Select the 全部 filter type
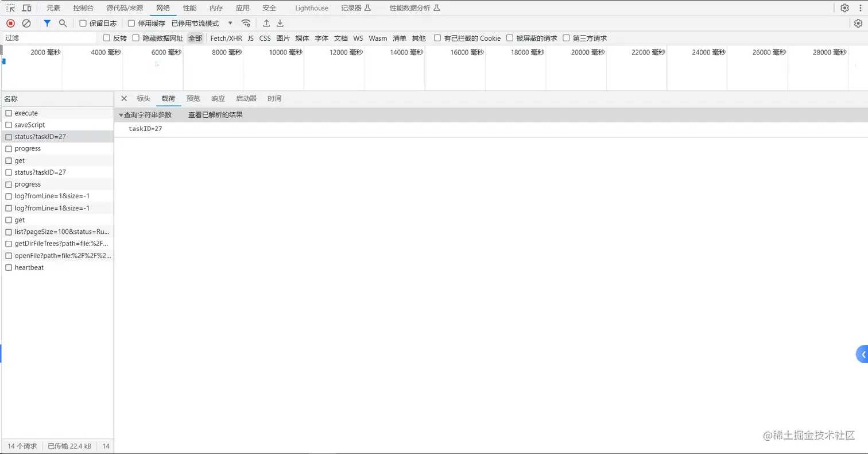The width and height of the screenshot is (868, 454). coord(195,38)
